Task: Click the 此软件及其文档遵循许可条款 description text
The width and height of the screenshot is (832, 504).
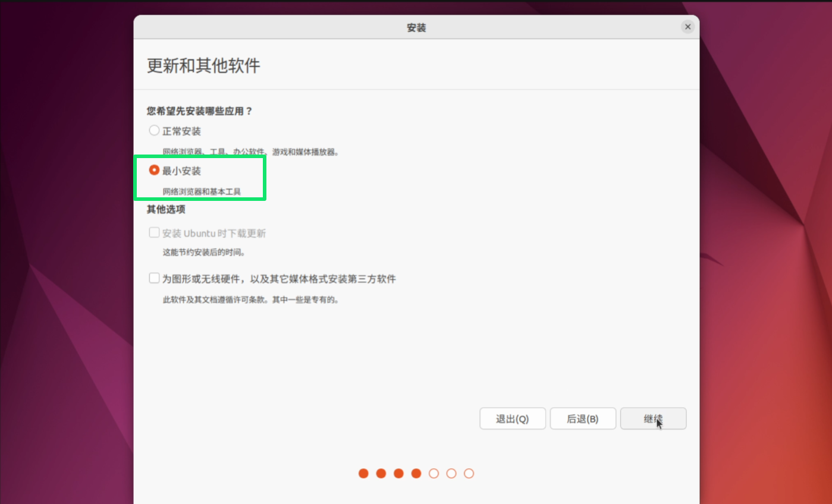Action: [250, 300]
